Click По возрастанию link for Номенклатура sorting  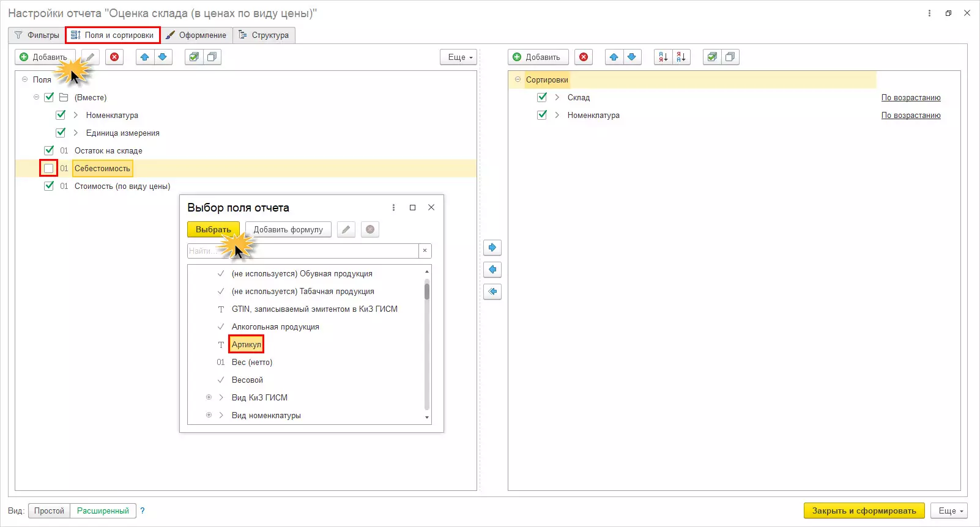coord(911,116)
